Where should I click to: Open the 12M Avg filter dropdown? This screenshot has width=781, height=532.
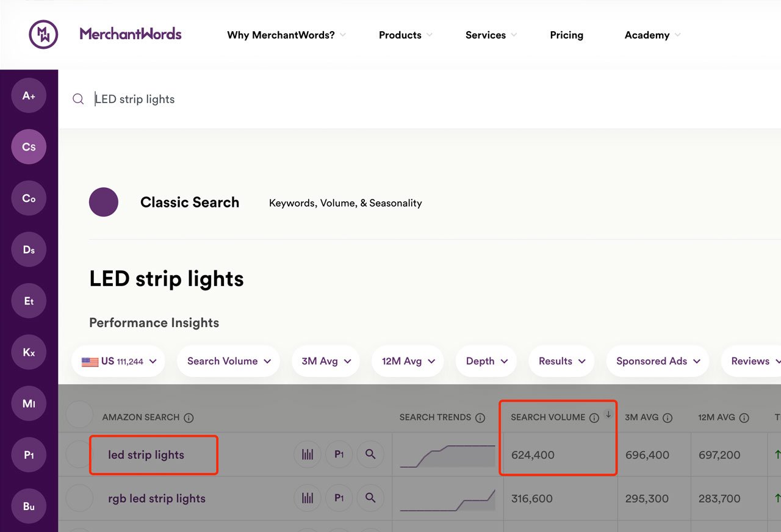pos(408,361)
